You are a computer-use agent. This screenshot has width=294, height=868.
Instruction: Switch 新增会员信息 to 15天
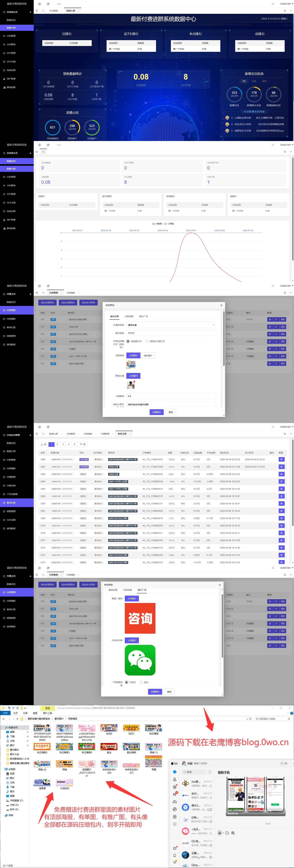point(254,81)
